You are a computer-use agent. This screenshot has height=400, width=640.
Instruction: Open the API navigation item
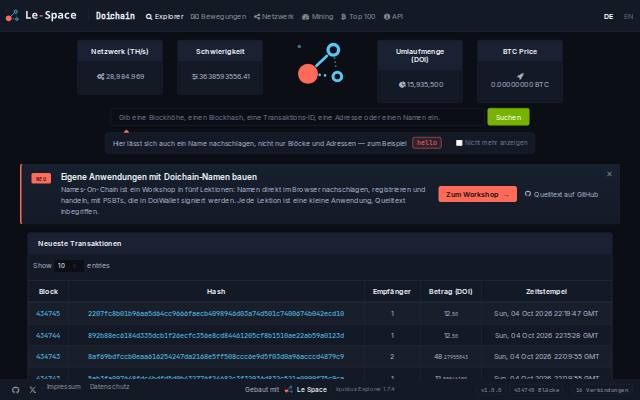(393, 16)
